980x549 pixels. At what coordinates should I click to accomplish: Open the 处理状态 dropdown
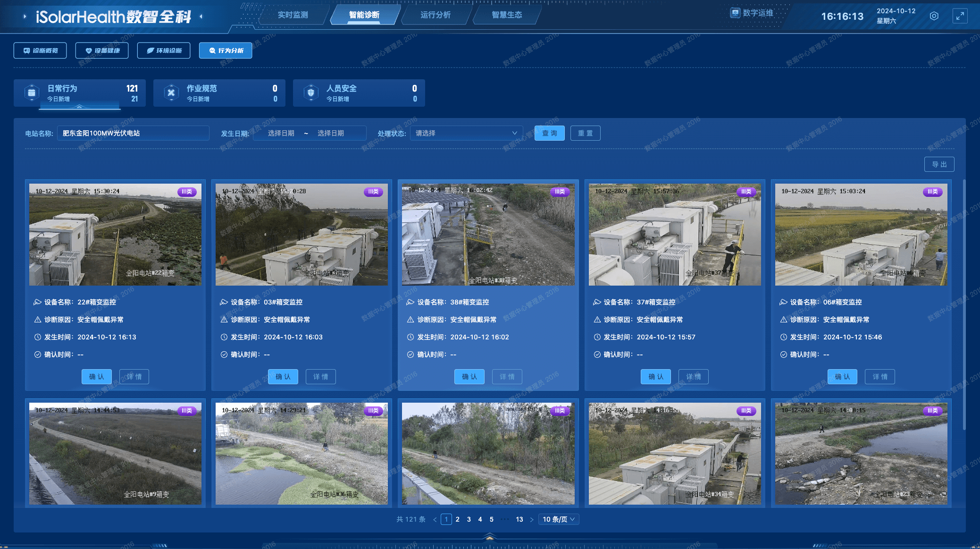coord(466,133)
